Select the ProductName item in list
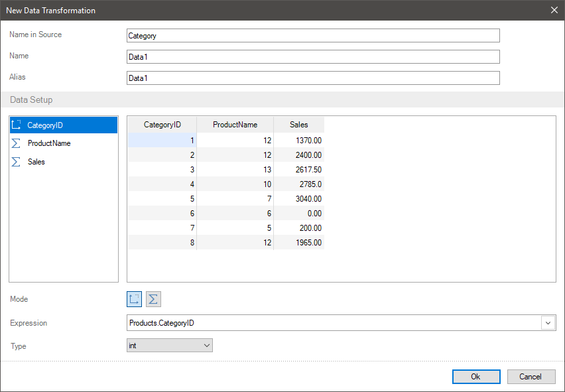Viewport: 565px width, 392px height. tap(49, 143)
